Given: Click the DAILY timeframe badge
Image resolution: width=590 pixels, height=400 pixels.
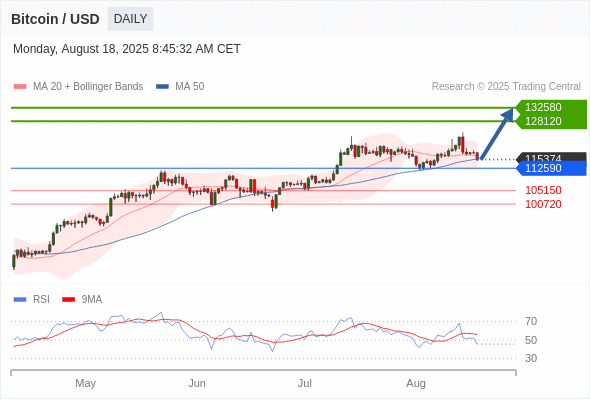Looking at the screenshot, I should coord(130,19).
